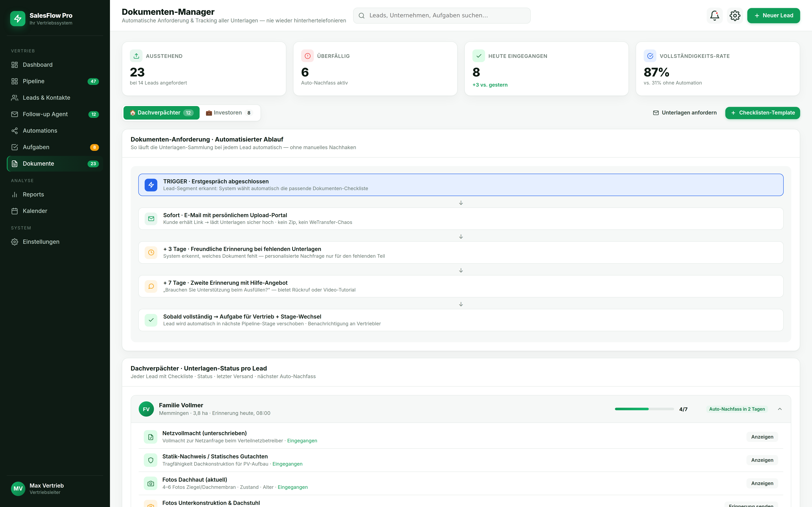
Task: Click the shield icon beside Statik-Nachweis
Action: point(151,460)
